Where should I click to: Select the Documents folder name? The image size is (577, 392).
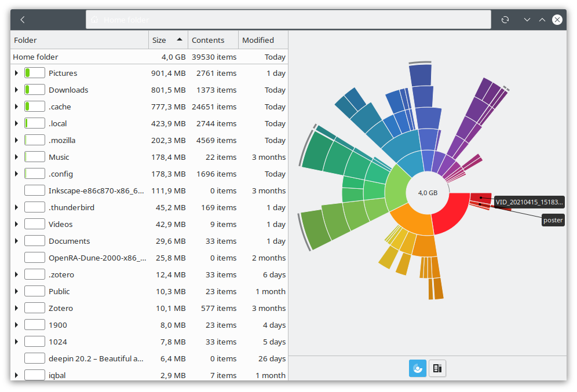point(69,241)
